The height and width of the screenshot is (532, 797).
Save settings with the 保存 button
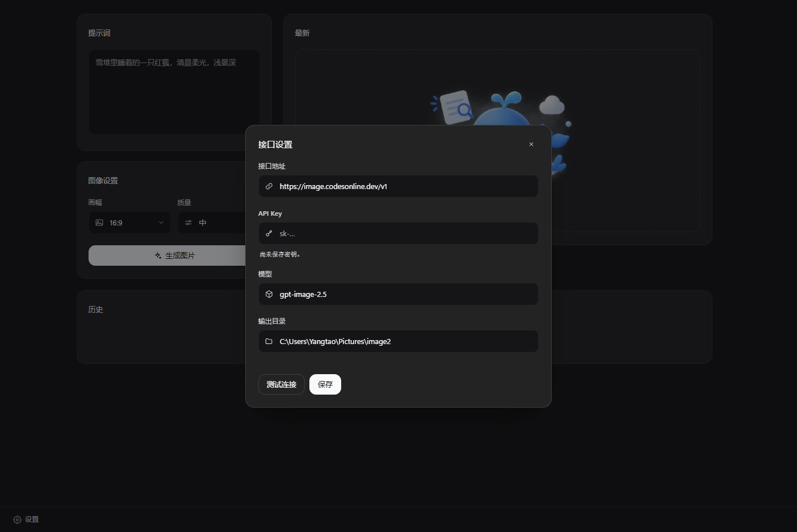(325, 384)
